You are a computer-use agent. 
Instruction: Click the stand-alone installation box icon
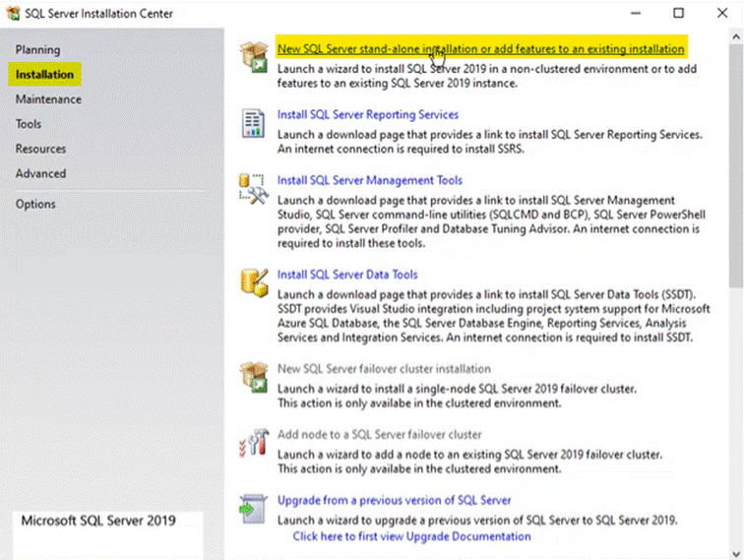[x=254, y=57]
